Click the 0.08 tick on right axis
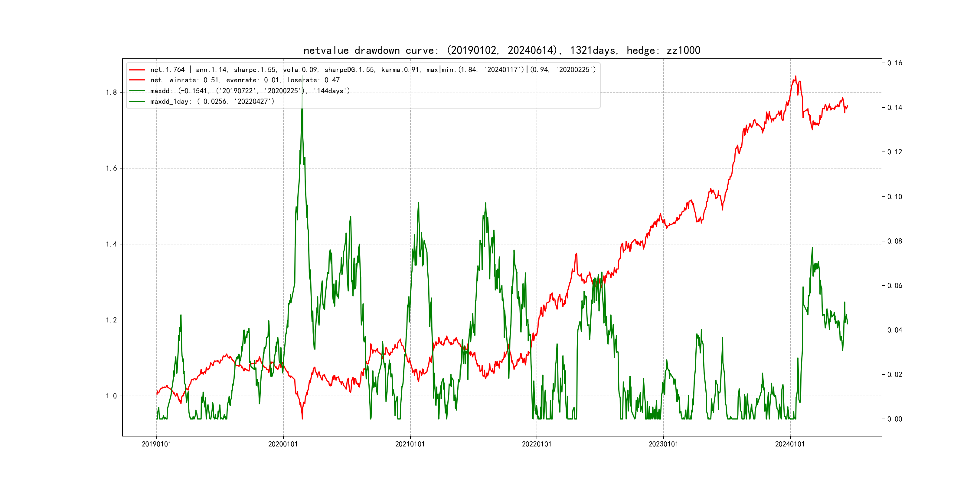Viewport: 980px width, 490px height. click(894, 241)
